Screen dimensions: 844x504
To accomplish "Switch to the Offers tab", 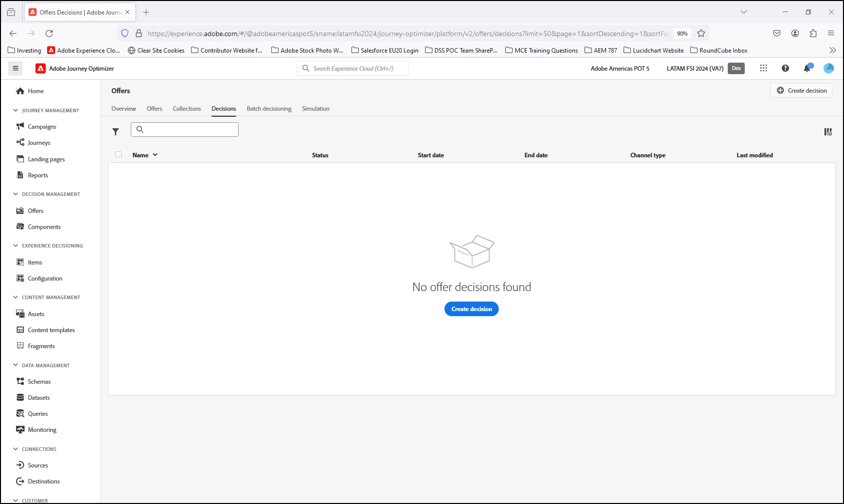I will [x=154, y=109].
